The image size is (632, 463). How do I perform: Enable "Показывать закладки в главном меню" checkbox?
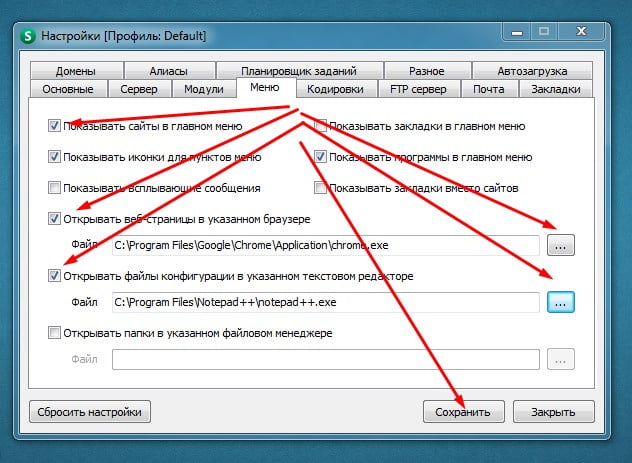[x=321, y=127]
